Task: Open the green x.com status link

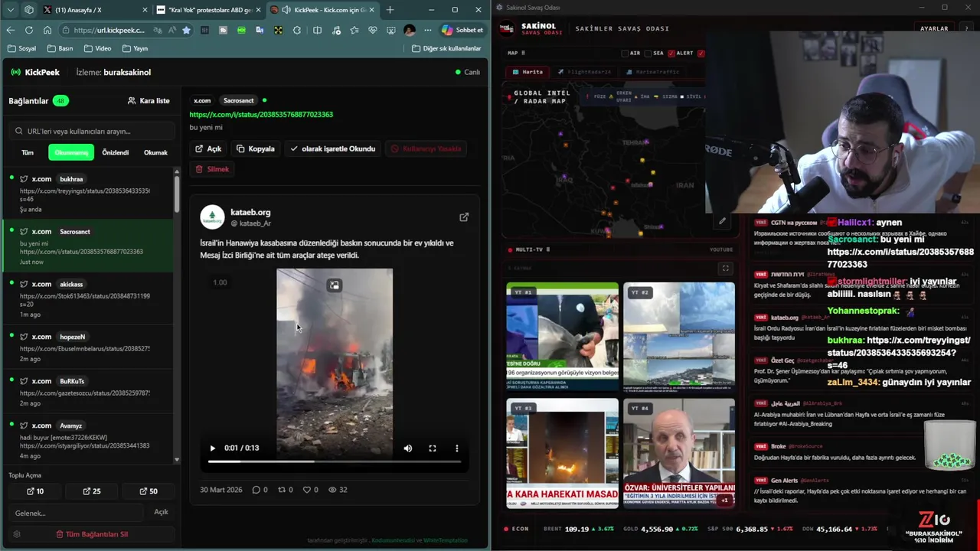Action: point(261,114)
